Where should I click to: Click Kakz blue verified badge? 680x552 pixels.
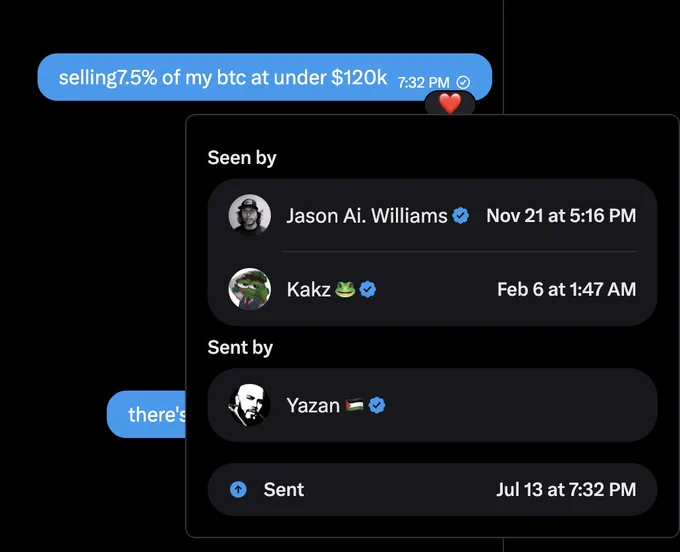click(x=368, y=289)
